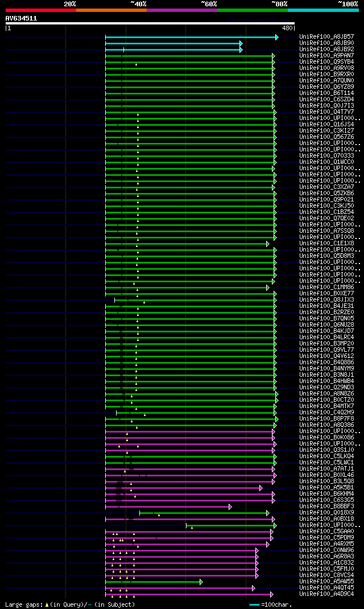The image size is (364, 609).
Task: Click the cyan 100char scale bar
Action: (x=254, y=604)
